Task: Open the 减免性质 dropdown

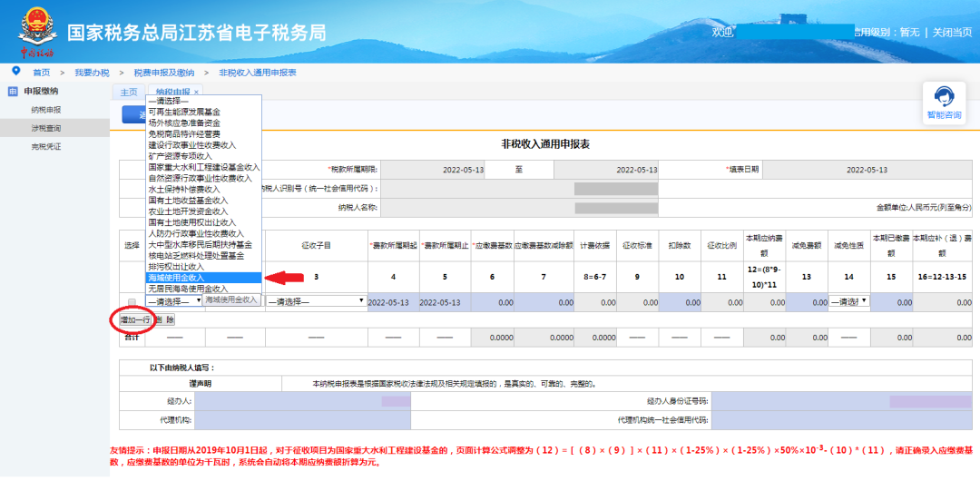Action: click(848, 301)
